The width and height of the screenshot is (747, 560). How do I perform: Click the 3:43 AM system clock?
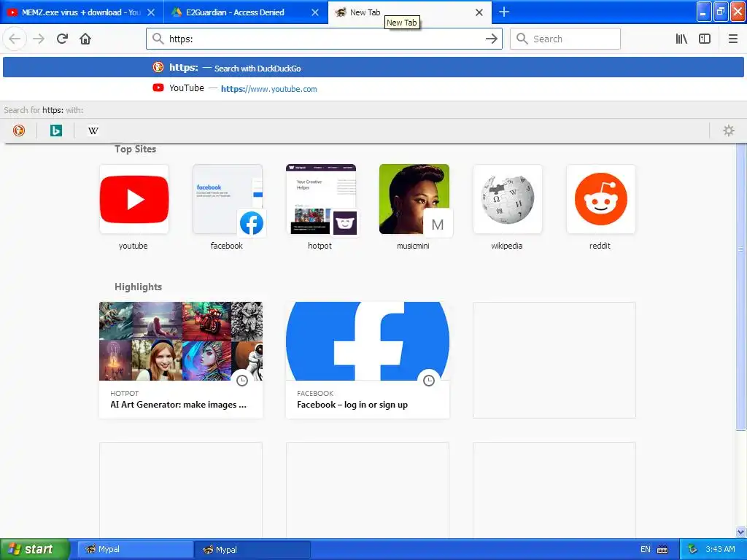(720, 549)
